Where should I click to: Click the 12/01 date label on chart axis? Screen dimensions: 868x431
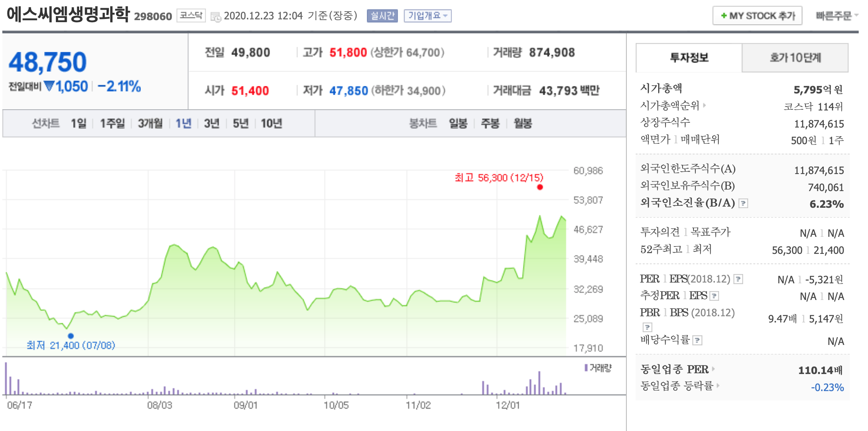[507, 405]
